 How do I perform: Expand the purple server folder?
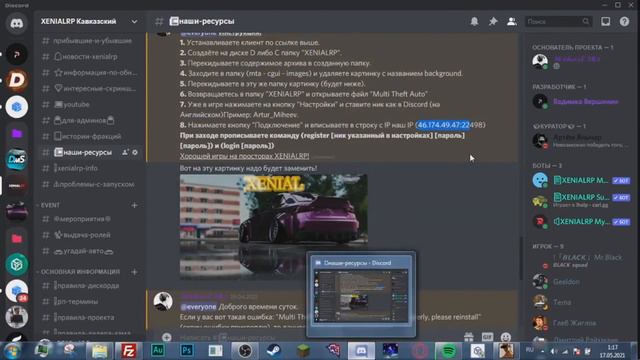point(17,133)
